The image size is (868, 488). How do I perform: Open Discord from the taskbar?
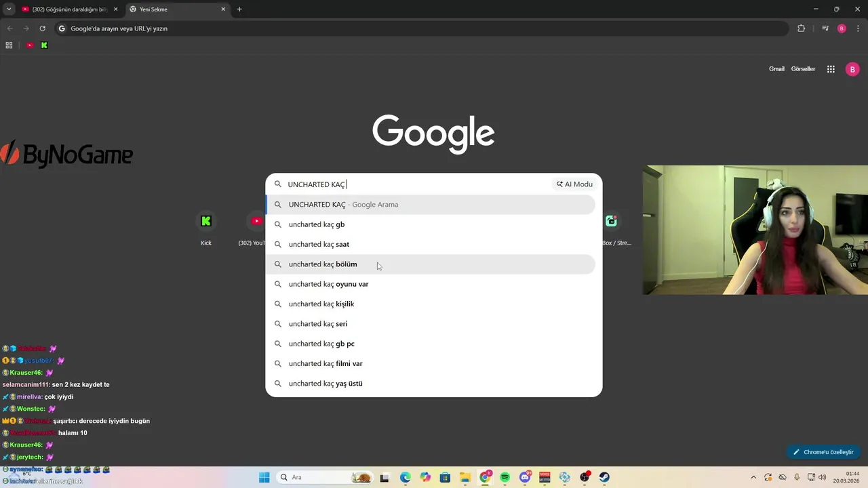[x=525, y=477]
